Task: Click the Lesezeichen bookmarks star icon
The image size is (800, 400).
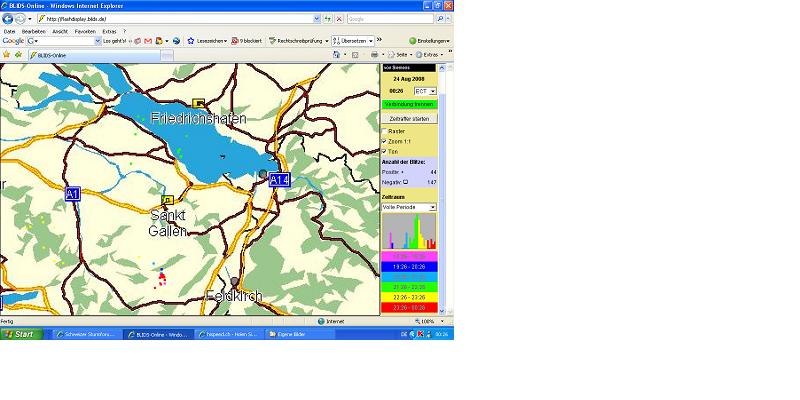Action: click(191, 41)
